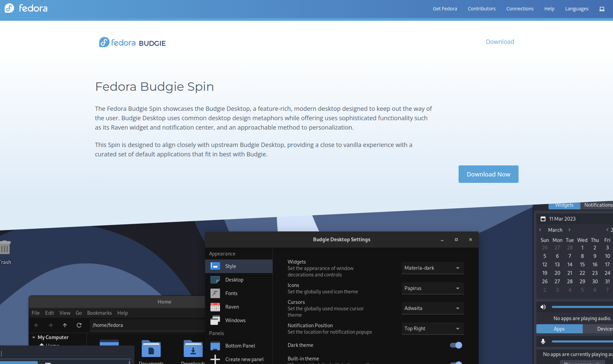Open the Help menu in file manager
This screenshot has height=364, width=613.
123,313
